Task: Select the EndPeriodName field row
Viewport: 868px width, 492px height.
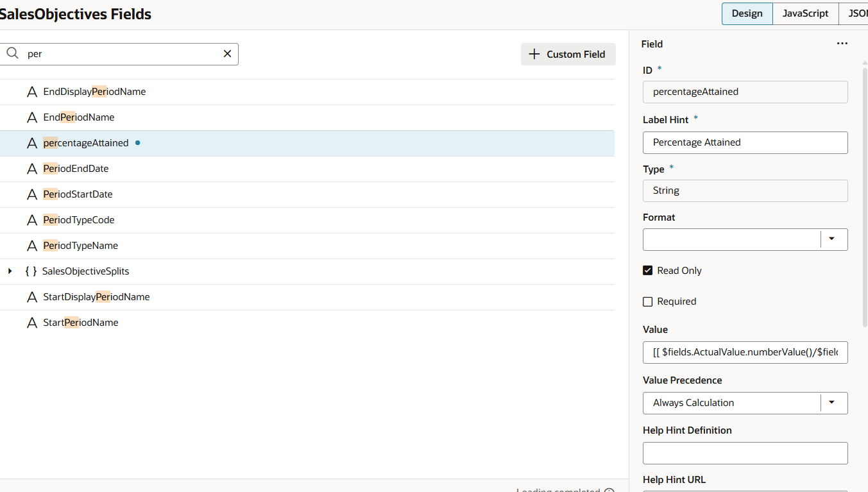Action: pos(307,117)
